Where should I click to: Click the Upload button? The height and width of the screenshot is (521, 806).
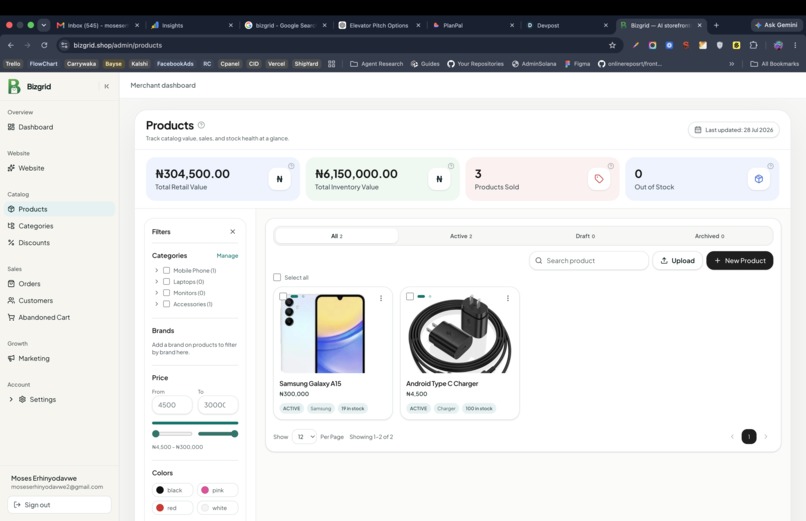point(677,260)
